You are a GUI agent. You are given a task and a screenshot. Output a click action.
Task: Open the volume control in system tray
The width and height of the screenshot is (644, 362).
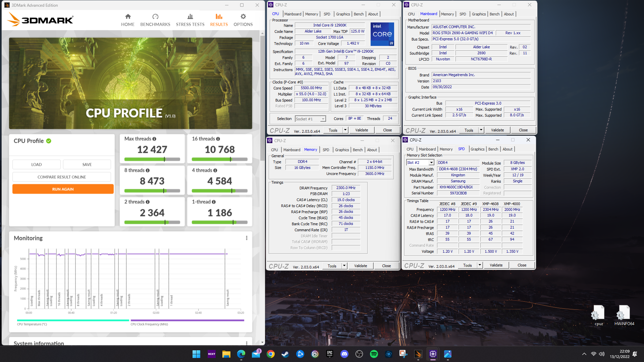(602, 354)
